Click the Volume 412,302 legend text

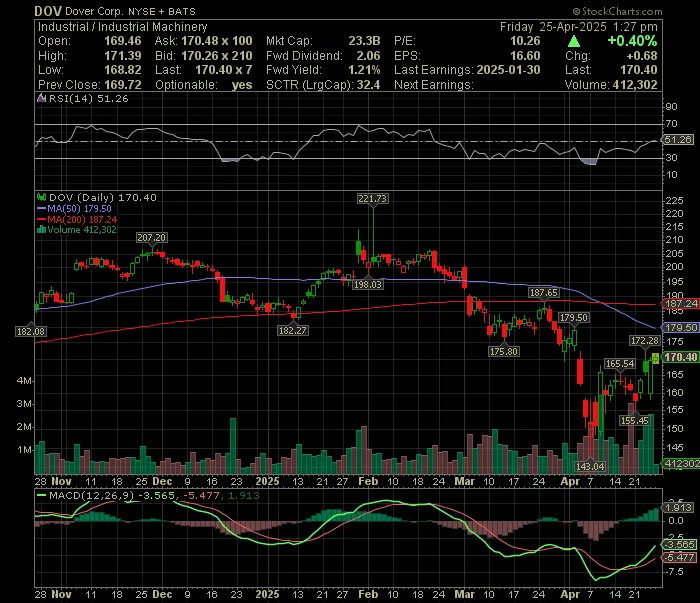82,230
